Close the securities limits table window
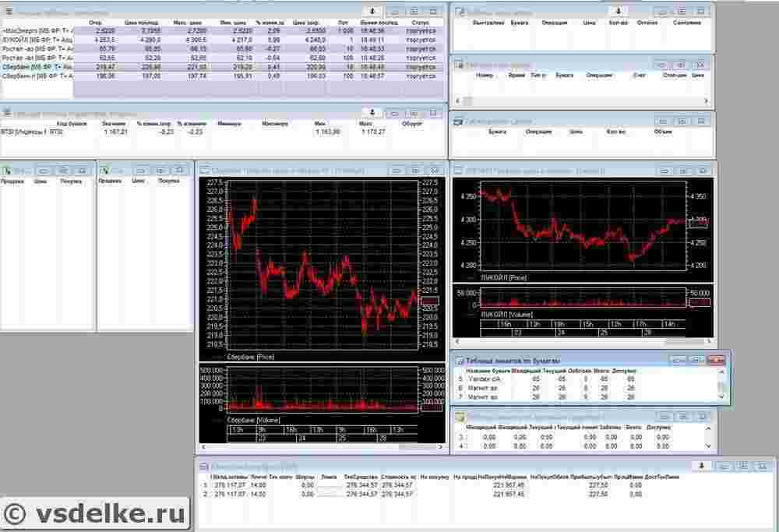Screen dimensions: 779x532 click(x=717, y=360)
